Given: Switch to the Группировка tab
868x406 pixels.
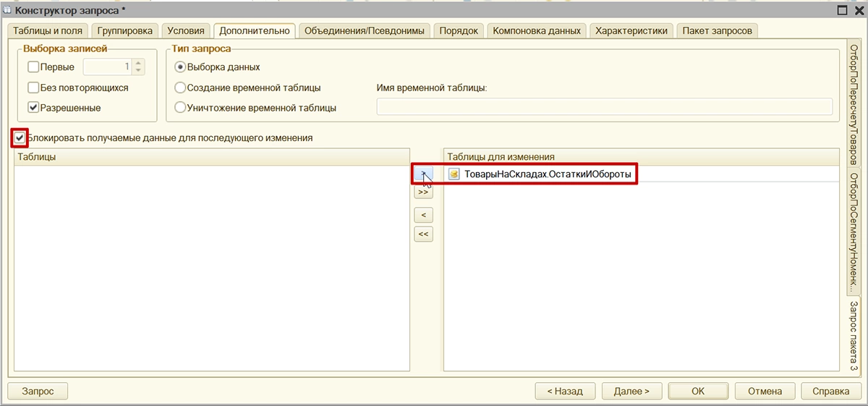Looking at the screenshot, I should coord(125,30).
